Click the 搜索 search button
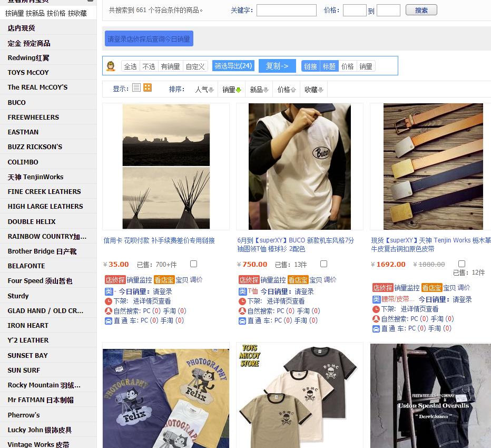The width and height of the screenshot is (491, 448). click(x=421, y=11)
